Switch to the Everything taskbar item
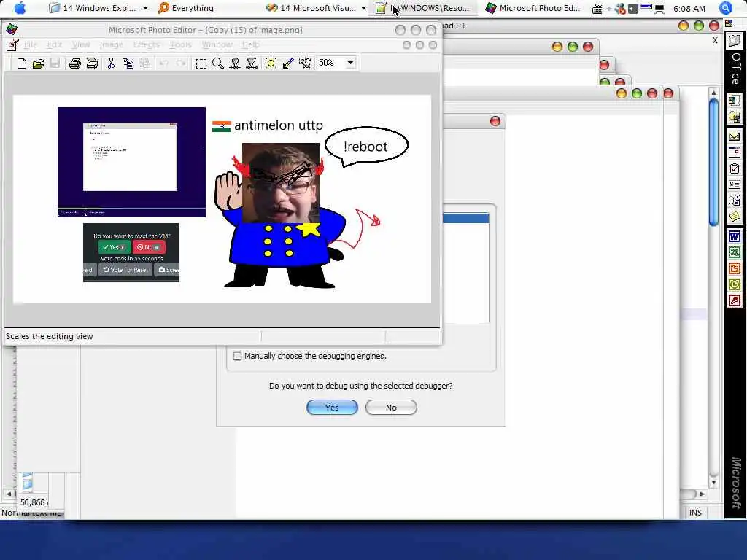The width and height of the screenshot is (747, 560). pos(186,8)
